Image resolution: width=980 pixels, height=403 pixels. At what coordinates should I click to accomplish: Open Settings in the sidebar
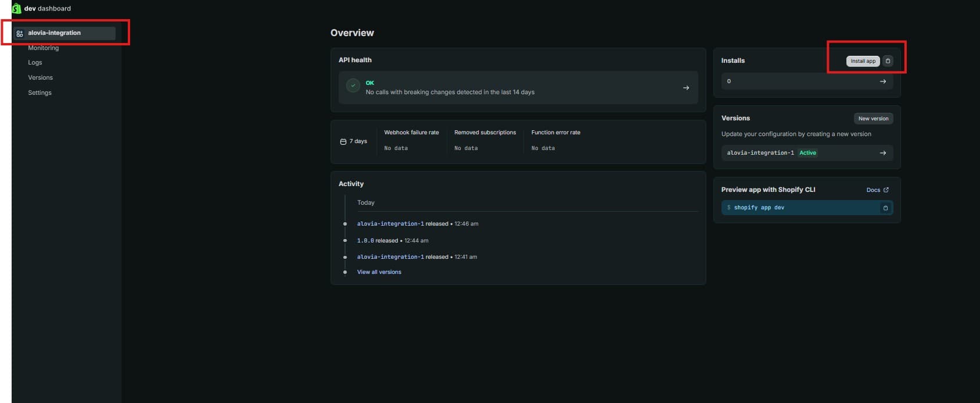coord(40,92)
